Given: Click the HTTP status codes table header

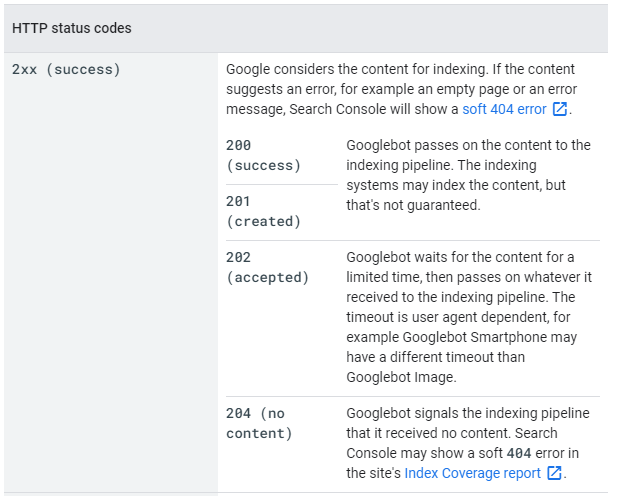Looking at the screenshot, I should tap(72, 28).
